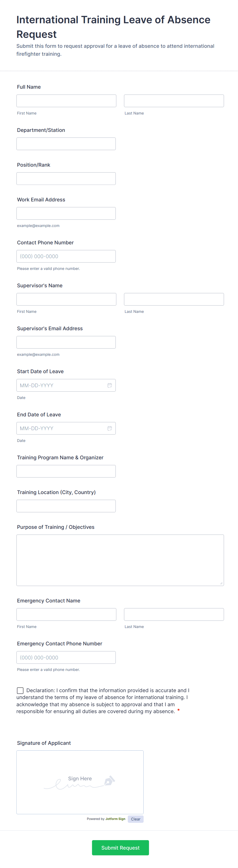
Task: Click Training Program Name & Organizer field
Action: (66, 471)
